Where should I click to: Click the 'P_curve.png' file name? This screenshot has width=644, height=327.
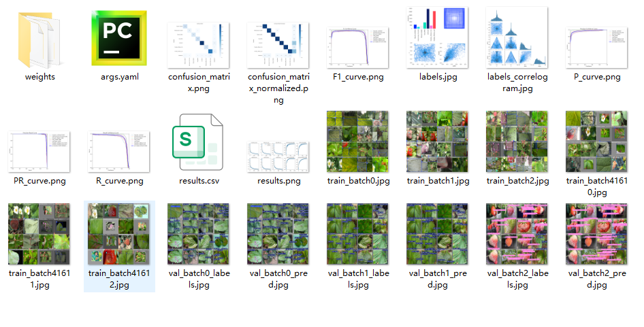(x=597, y=77)
